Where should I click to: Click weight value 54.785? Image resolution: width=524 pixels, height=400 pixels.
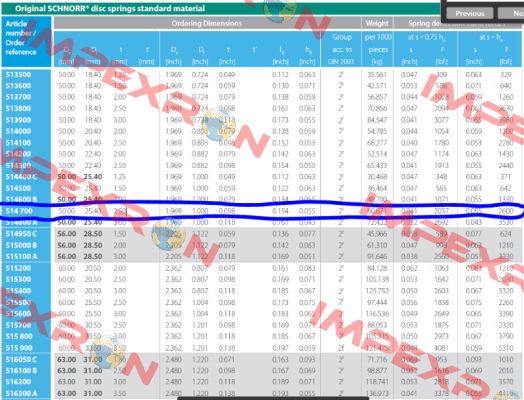[377, 131]
